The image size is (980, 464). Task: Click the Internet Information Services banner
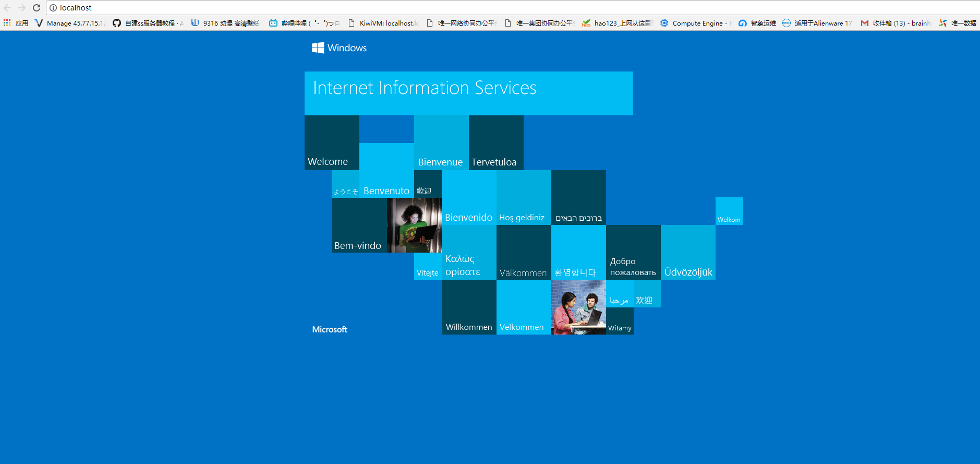coord(468,93)
